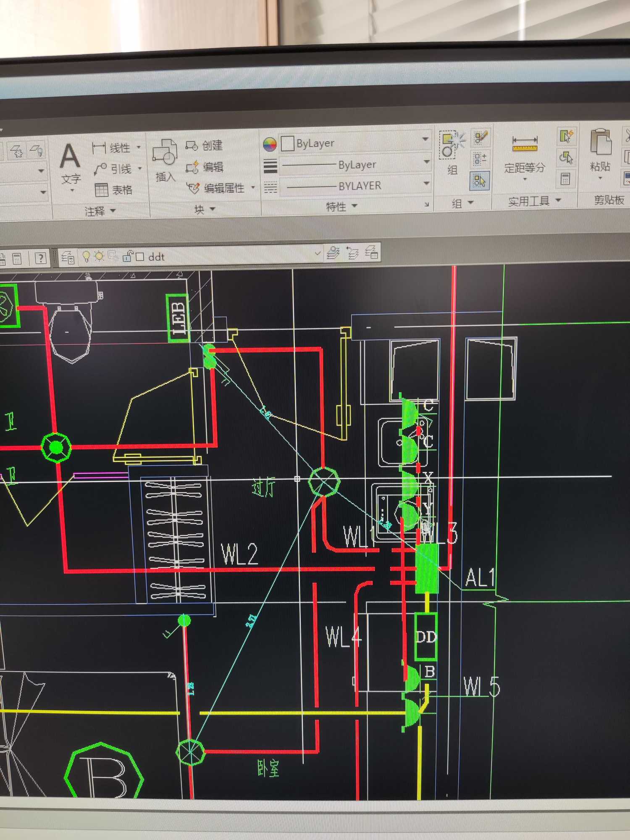Click the help question mark icon
Image resolution: width=630 pixels, height=840 pixels.
40,258
